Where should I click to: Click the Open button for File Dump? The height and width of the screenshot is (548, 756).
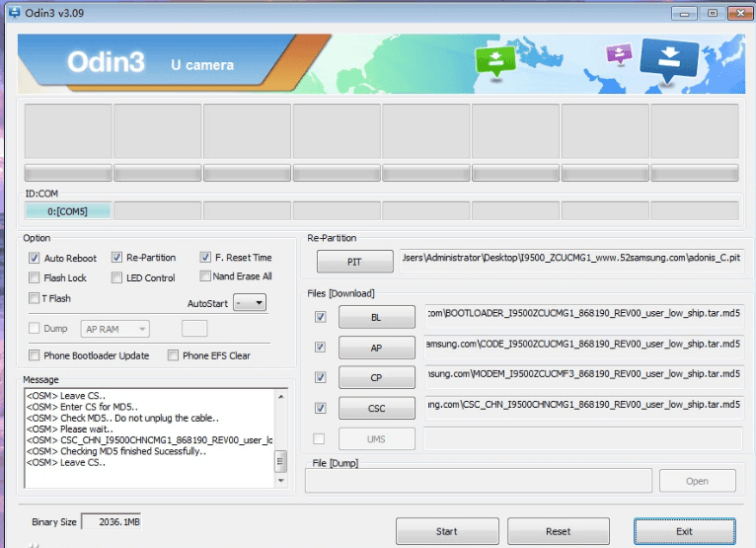coord(697,481)
